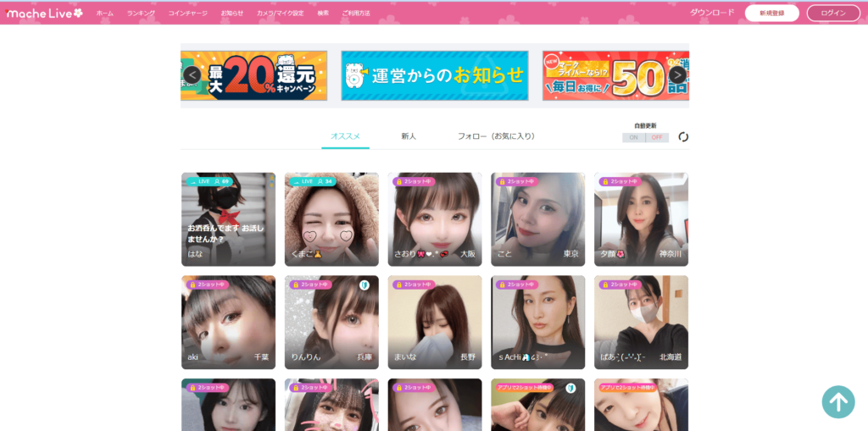This screenshot has width=868, height=431.
Task: Open the 最大20%還元キャンペーン banner
Action: coord(253,76)
